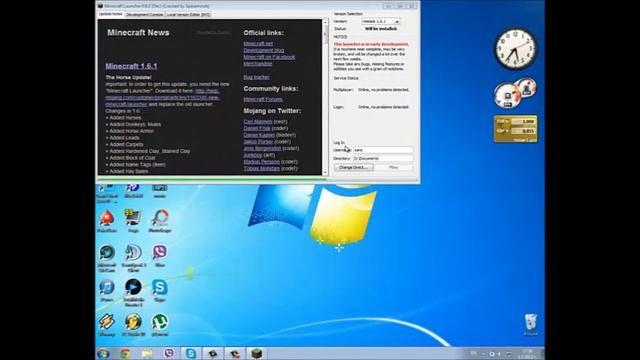
Task: Open Tobias Mollstam's Twitter link
Action: pyautogui.click(x=262, y=169)
